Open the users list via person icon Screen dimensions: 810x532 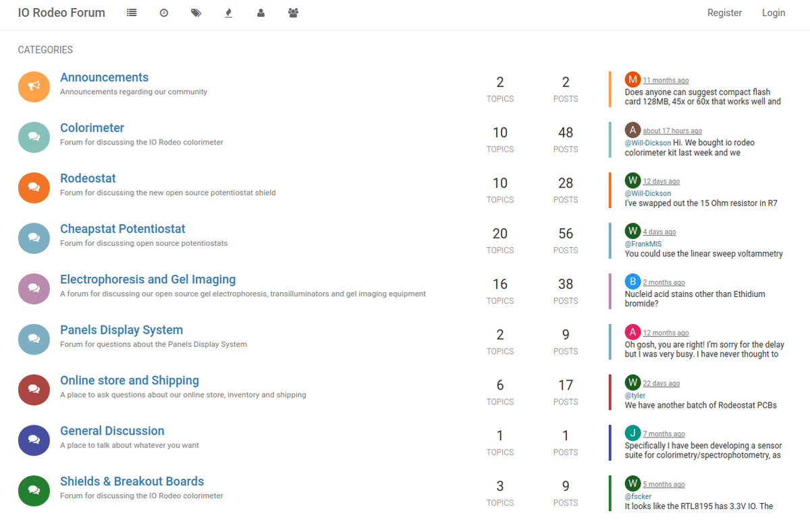point(261,12)
